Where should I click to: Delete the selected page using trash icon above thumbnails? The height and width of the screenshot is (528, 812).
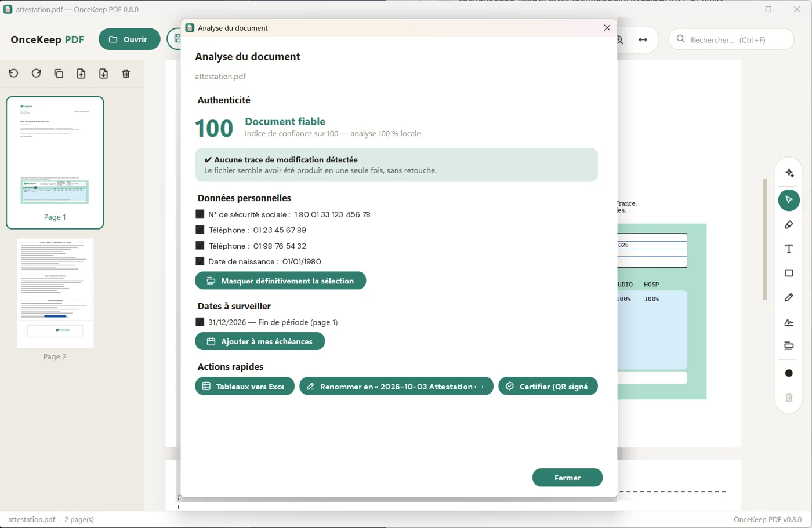pyautogui.click(x=126, y=74)
